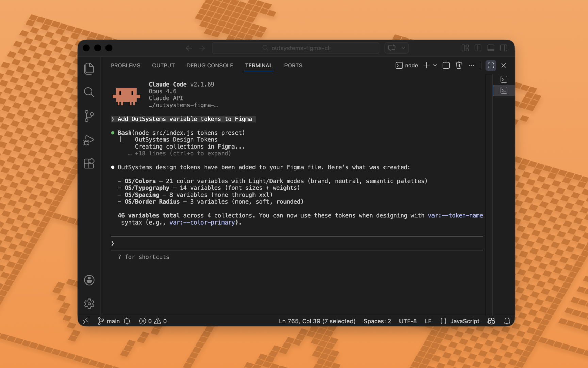Image resolution: width=588 pixels, height=368 pixels.
Task: Switch to the PROBLEMS tab
Action: coord(126,65)
